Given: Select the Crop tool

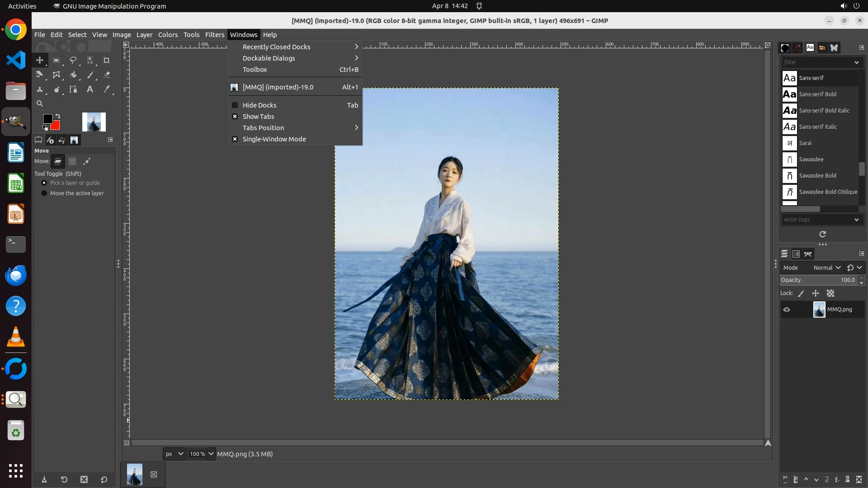Looking at the screenshot, I should 107,60.
